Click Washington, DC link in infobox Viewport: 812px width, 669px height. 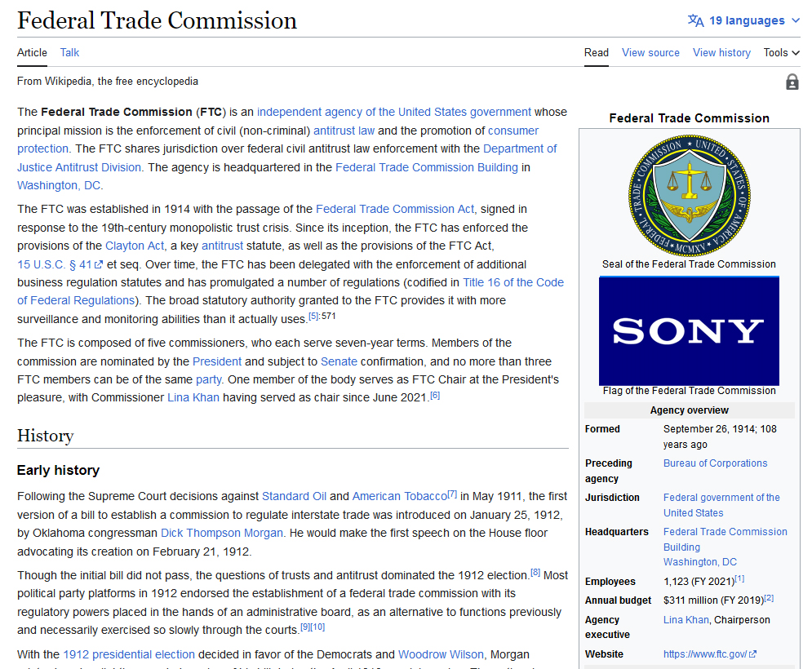699,562
